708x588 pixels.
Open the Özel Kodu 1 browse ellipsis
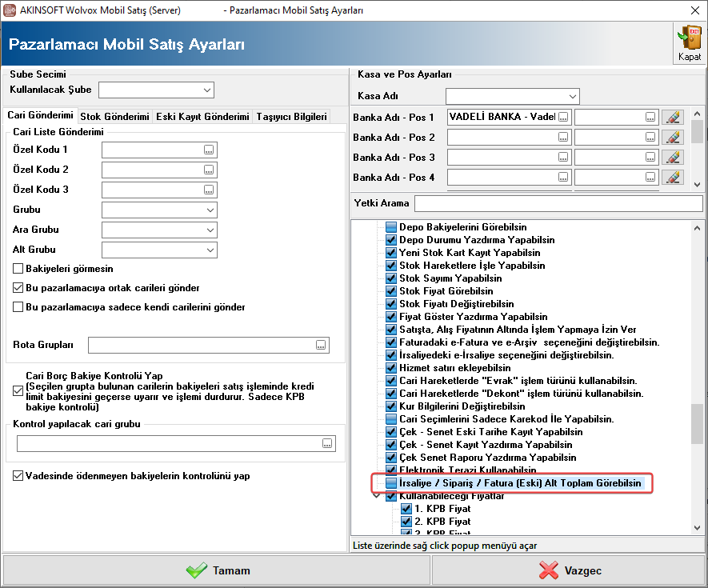click(x=209, y=150)
